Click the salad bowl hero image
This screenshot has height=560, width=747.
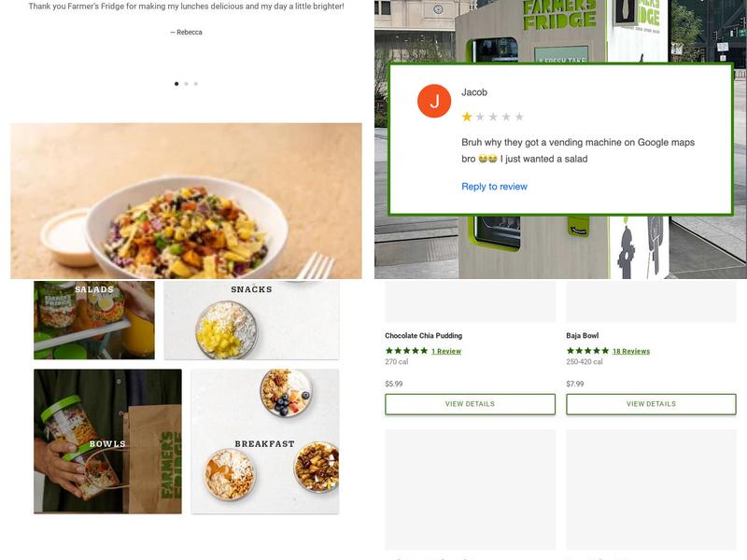186,201
